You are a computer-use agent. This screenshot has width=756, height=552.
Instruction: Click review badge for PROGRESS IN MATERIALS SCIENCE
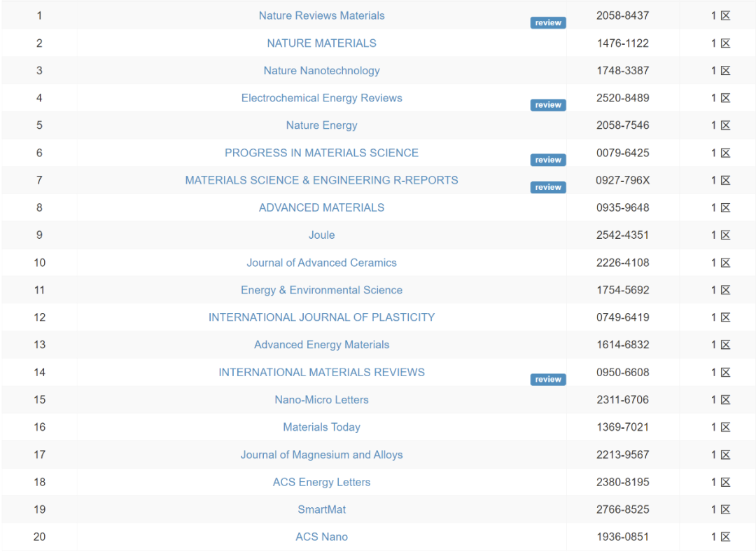548,160
